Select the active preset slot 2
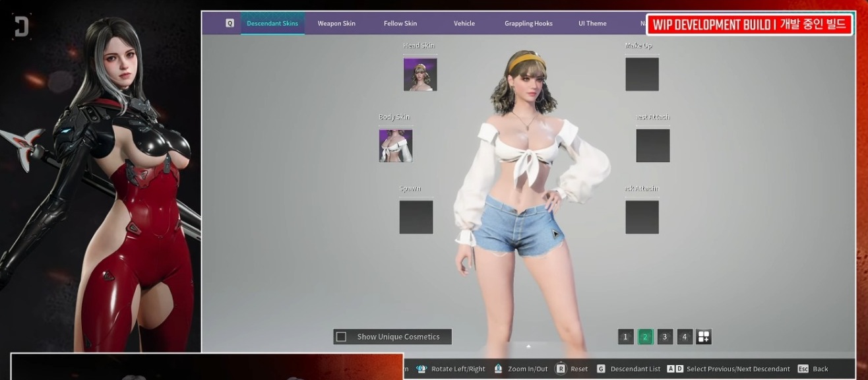Screen dimensions: 868x380 pyautogui.click(x=645, y=337)
